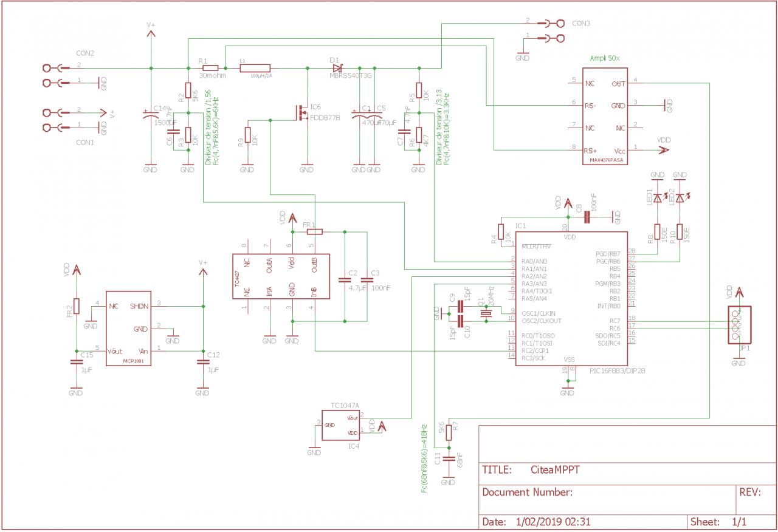The width and height of the screenshot is (778, 532).
Task: Select the 'Diviseur de tension /1,56' note
Action: pyautogui.click(x=208, y=127)
